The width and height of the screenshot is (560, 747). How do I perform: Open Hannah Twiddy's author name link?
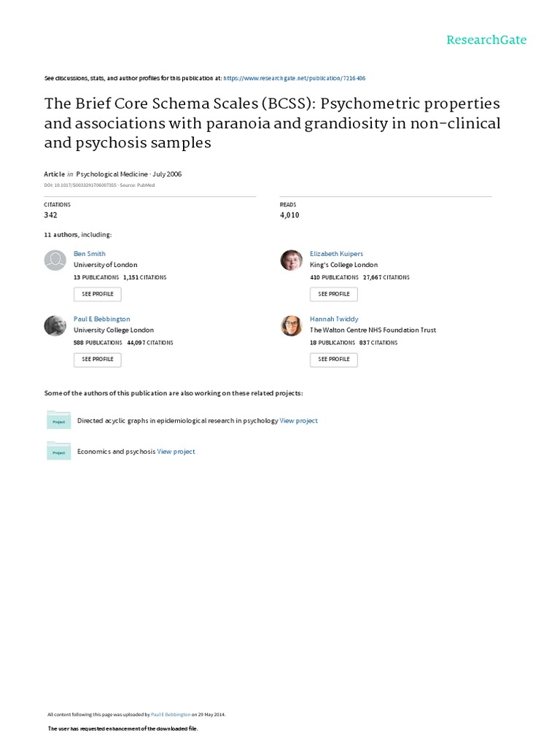click(334, 319)
